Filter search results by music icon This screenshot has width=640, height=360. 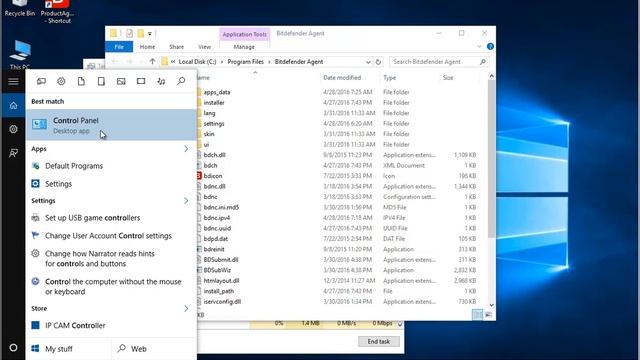point(161,81)
